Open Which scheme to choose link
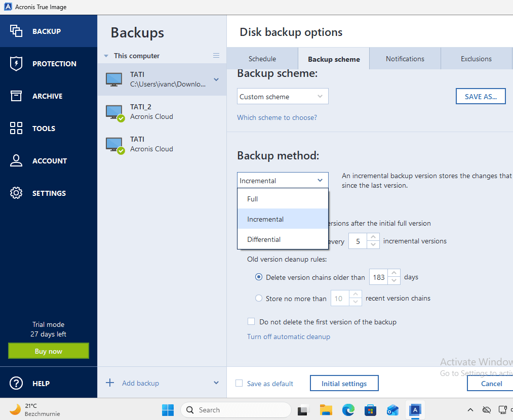This screenshot has height=420, width=513. 277,117
